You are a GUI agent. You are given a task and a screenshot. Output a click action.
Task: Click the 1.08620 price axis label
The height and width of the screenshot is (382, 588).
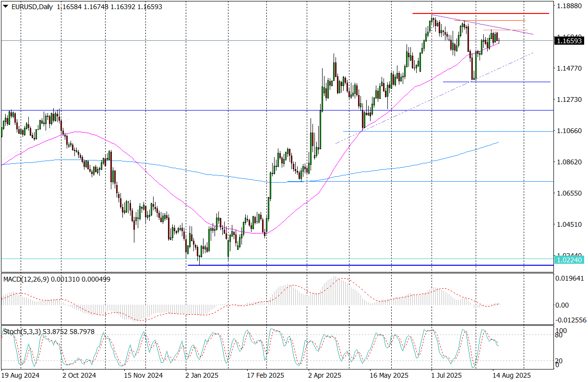(x=568, y=162)
